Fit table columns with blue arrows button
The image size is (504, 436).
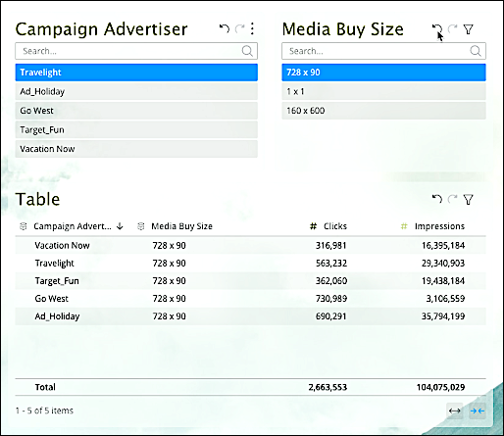478,411
